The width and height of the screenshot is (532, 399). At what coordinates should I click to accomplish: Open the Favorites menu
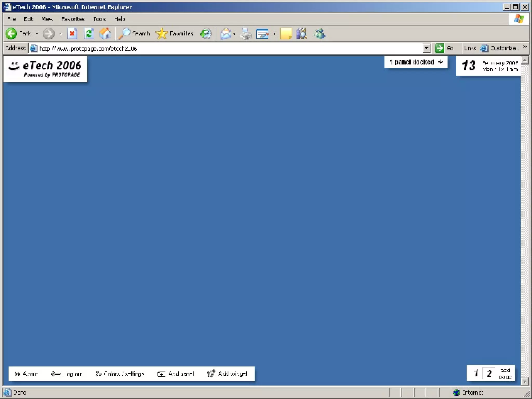73,19
